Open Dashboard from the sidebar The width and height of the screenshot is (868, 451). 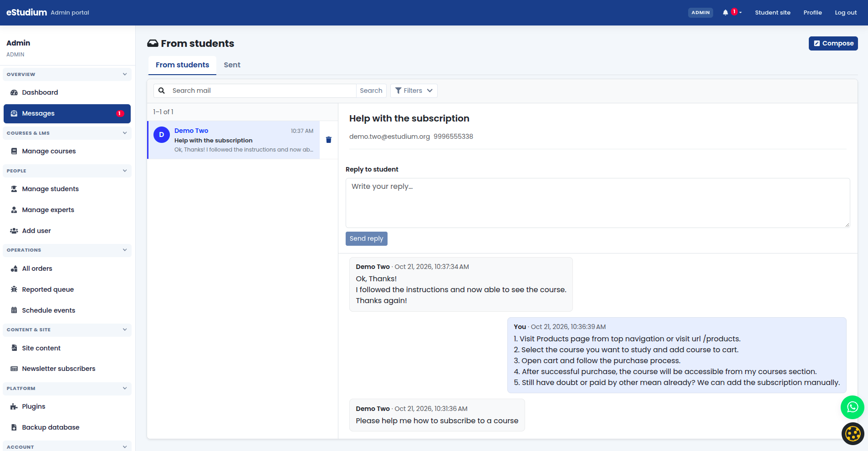67,92
